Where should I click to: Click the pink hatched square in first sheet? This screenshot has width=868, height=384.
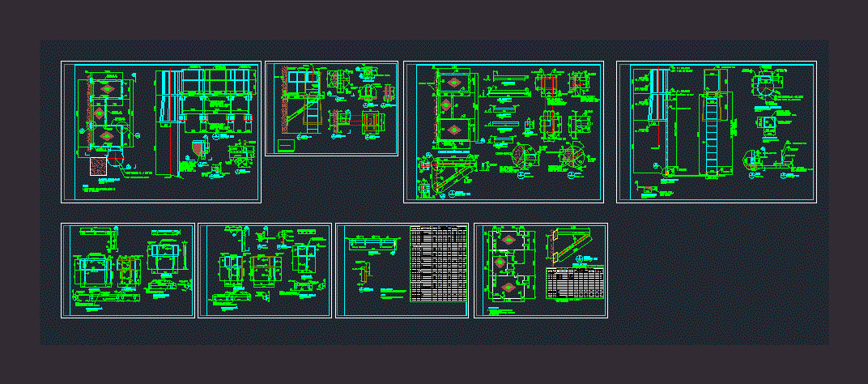pyautogui.click(x=99, y=164)
